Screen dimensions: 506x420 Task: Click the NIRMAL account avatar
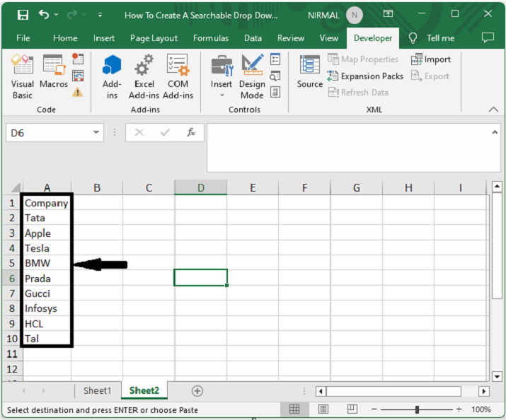pos(355,15)
